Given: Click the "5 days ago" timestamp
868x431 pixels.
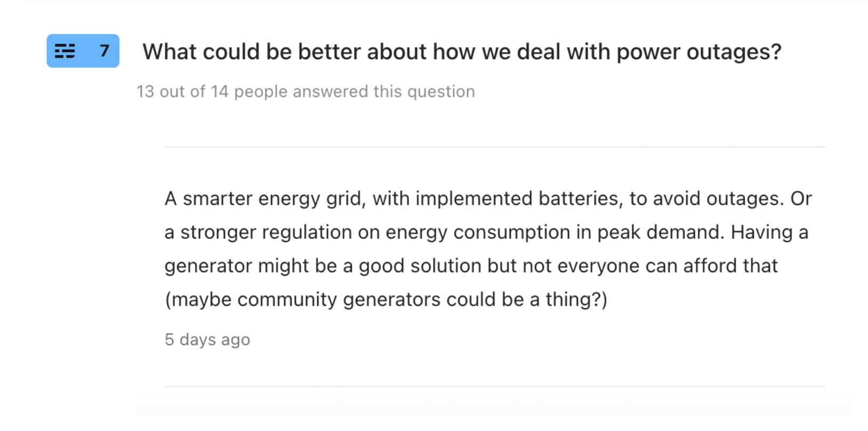Looking at the screenshot, I should (207, 339).
